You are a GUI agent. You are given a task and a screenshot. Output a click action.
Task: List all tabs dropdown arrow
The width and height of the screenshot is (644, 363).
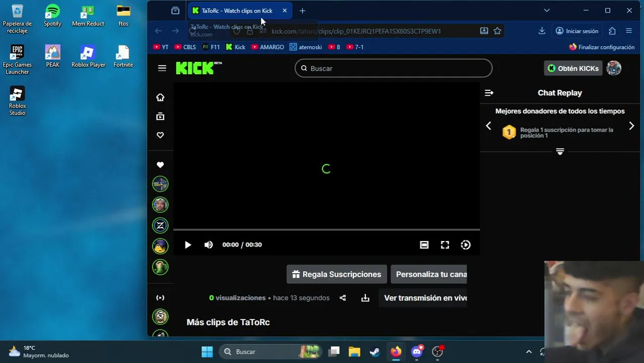coord(547,11)
